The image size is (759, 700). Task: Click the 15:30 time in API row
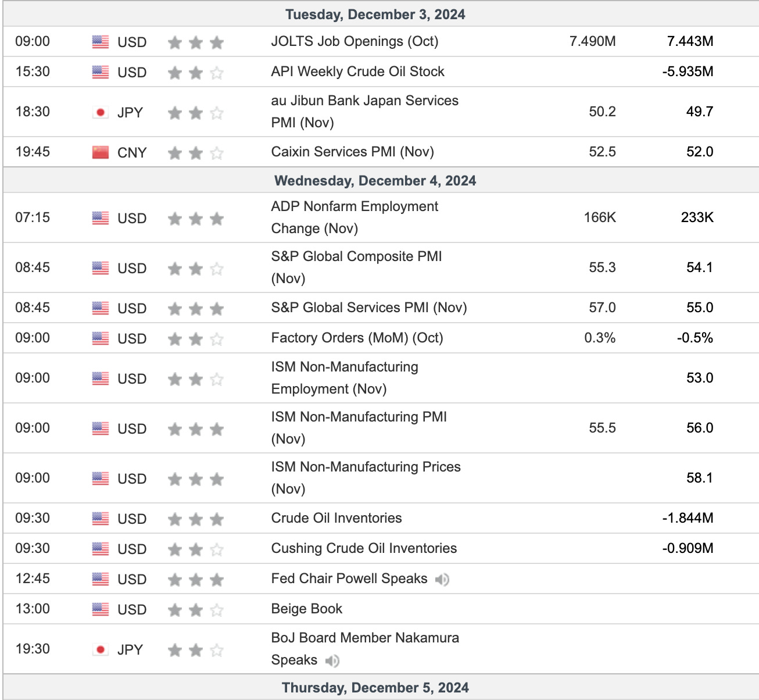33,72
